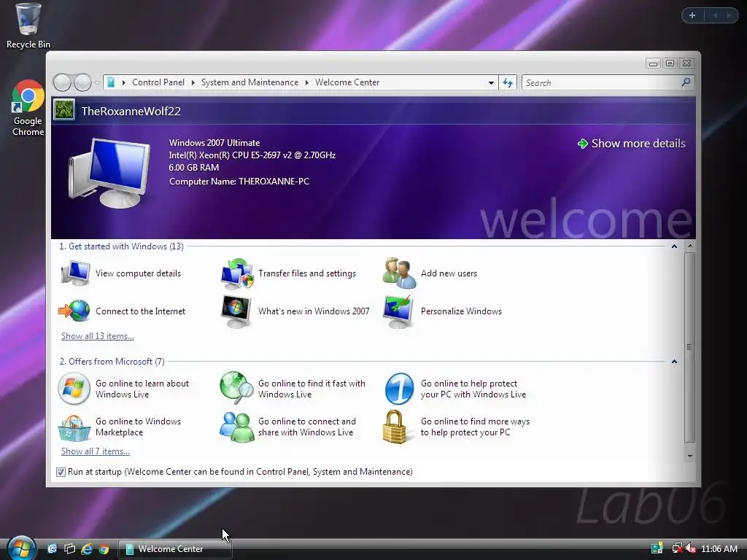Screen dimensions: 747x560
Task: Click the Windows Live flag logo icon
Action: (x=74, y=389)
